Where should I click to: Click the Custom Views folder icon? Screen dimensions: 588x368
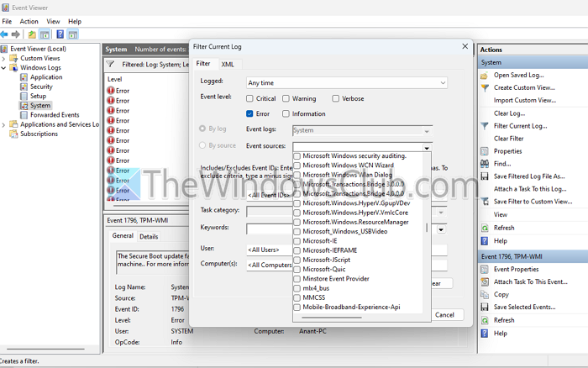(13, 58)
